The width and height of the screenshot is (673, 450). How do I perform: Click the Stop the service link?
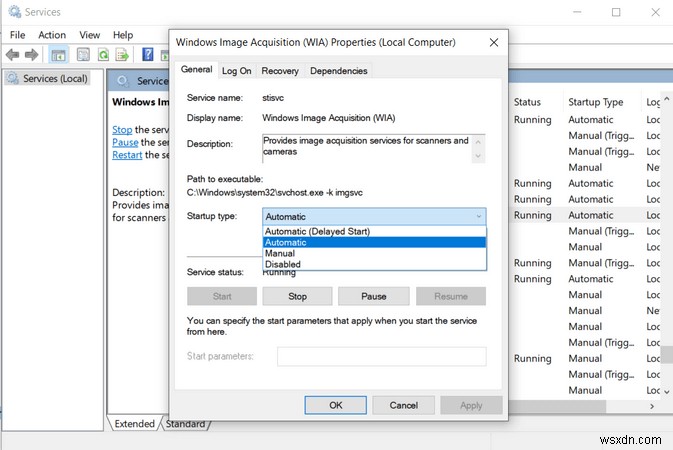(122, 129)
